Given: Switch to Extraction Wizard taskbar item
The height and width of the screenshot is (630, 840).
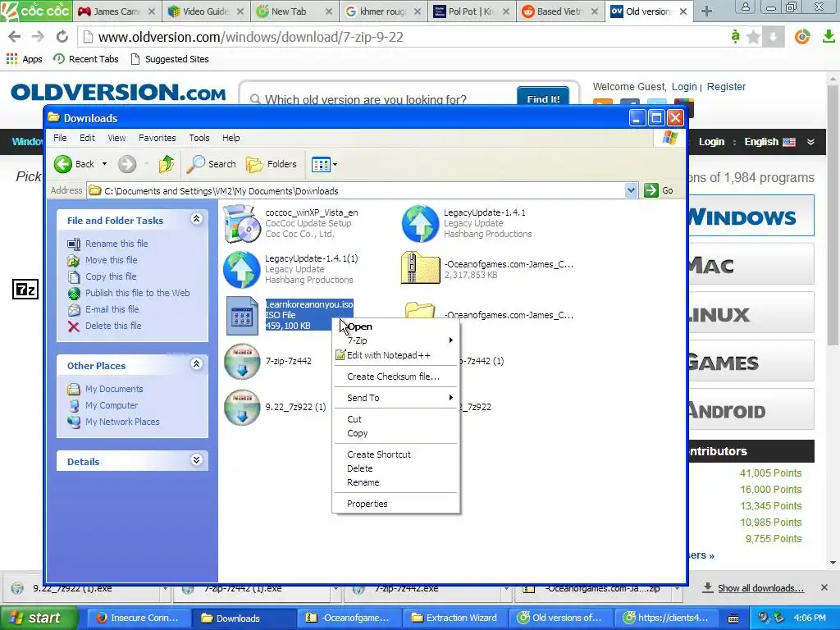Looking at the screenshot, I should (454, 619).
